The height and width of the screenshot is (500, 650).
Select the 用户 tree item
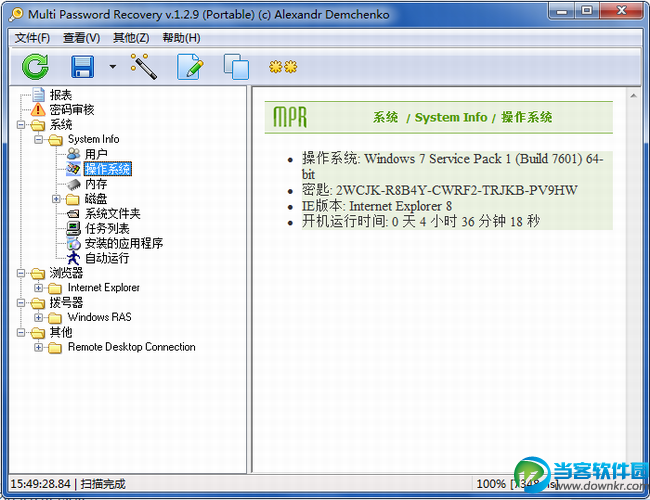96,154
